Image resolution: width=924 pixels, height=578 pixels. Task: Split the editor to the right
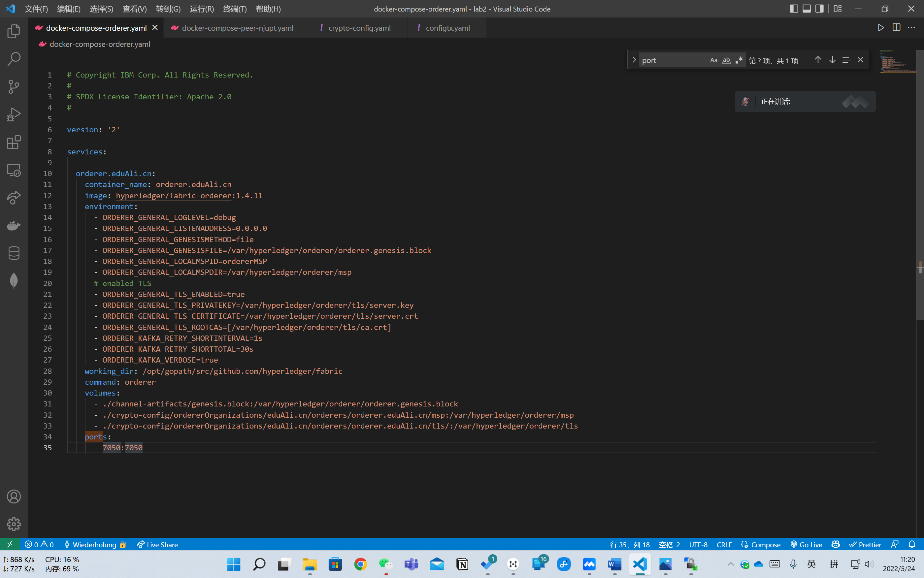point(896,27)
